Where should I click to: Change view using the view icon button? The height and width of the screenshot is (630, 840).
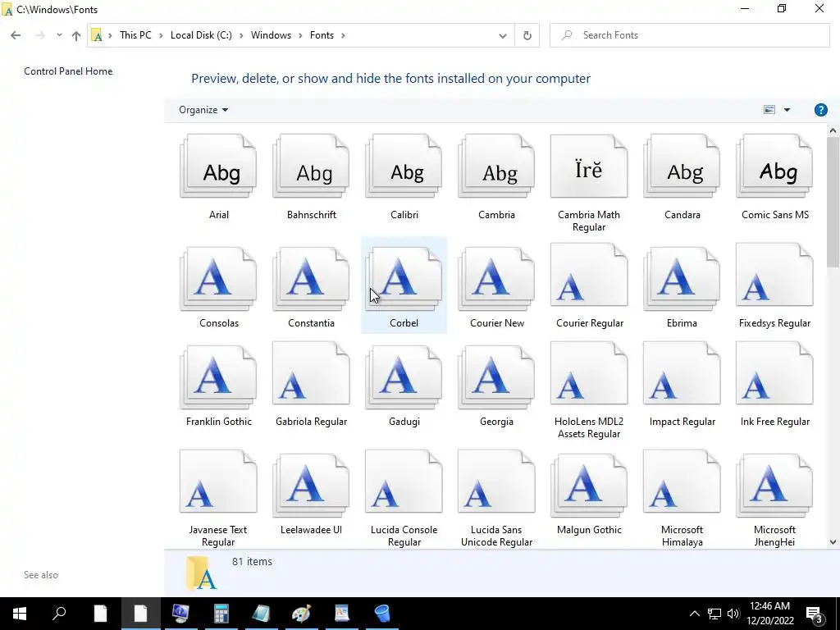click(x=769, y=110)
